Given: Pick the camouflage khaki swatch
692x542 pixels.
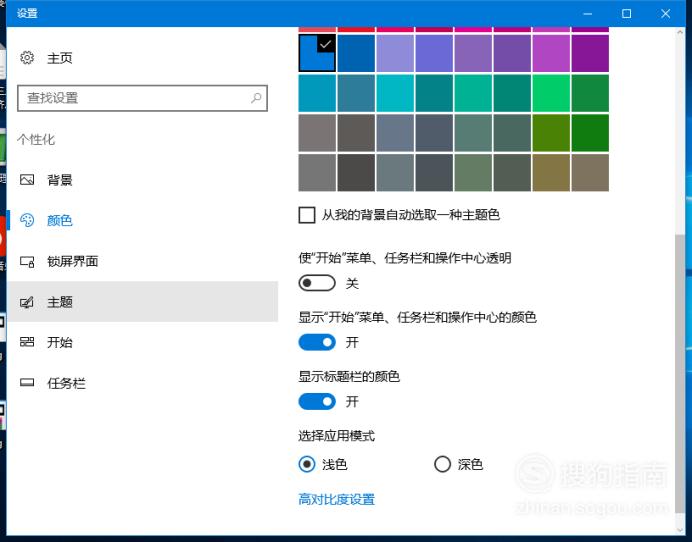Looking at the screenshot, I should pos(551,173).
